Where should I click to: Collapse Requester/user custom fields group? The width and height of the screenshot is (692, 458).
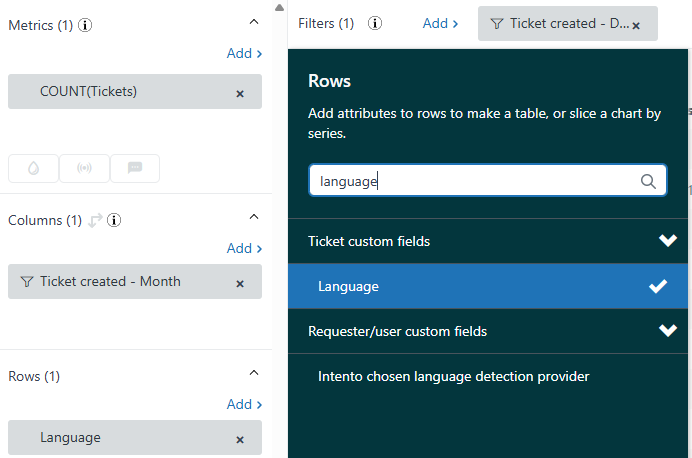click(x=668, y=331)
